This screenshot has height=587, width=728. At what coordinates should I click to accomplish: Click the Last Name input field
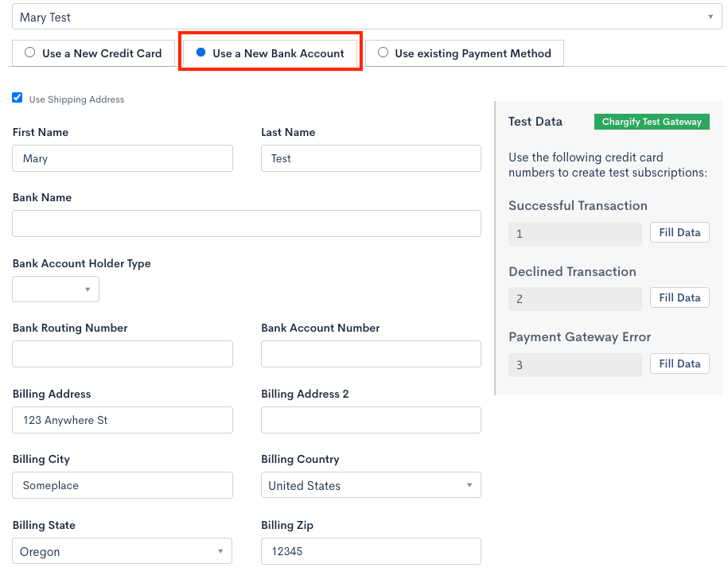tap(371, 158)
